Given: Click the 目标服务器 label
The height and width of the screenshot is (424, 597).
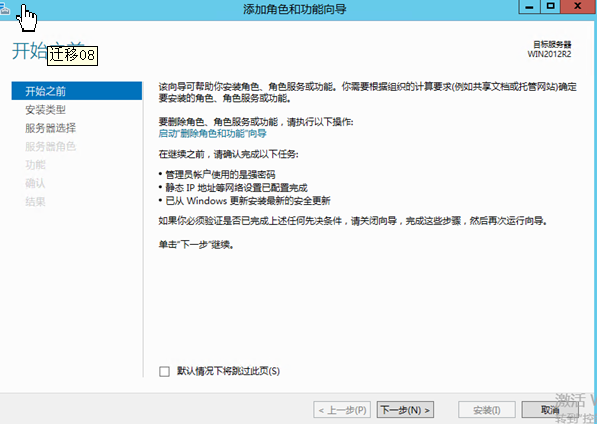Looking at the screenshot, I should click(x=552, y=45).
